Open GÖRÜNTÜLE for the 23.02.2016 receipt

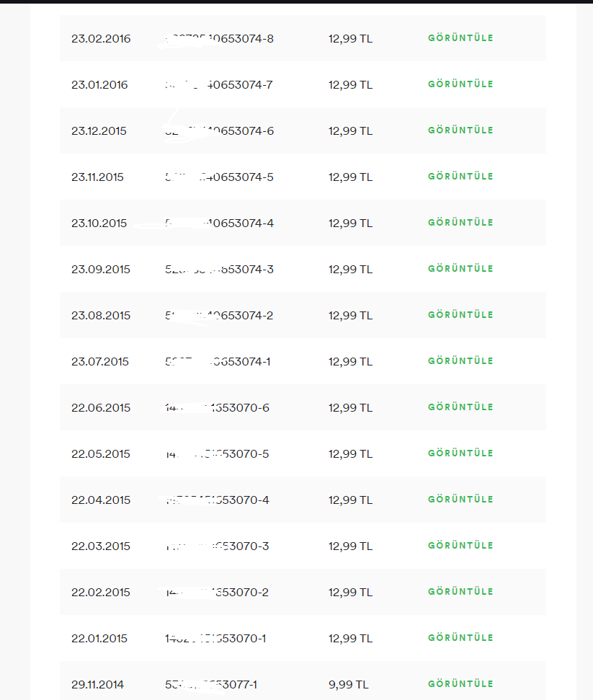[x=460, y=38]
